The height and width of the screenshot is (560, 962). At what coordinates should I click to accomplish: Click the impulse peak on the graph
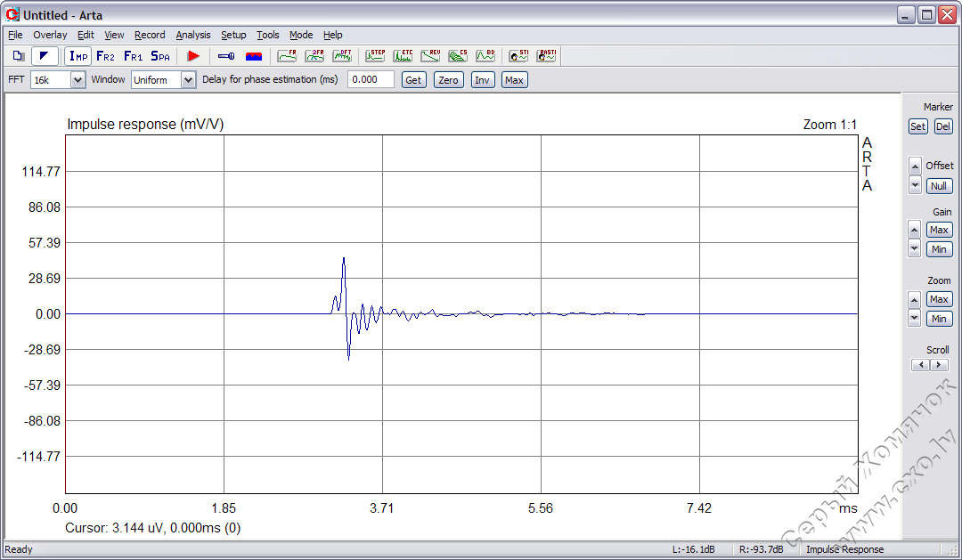pyautogui.click(x=344, y=259)
